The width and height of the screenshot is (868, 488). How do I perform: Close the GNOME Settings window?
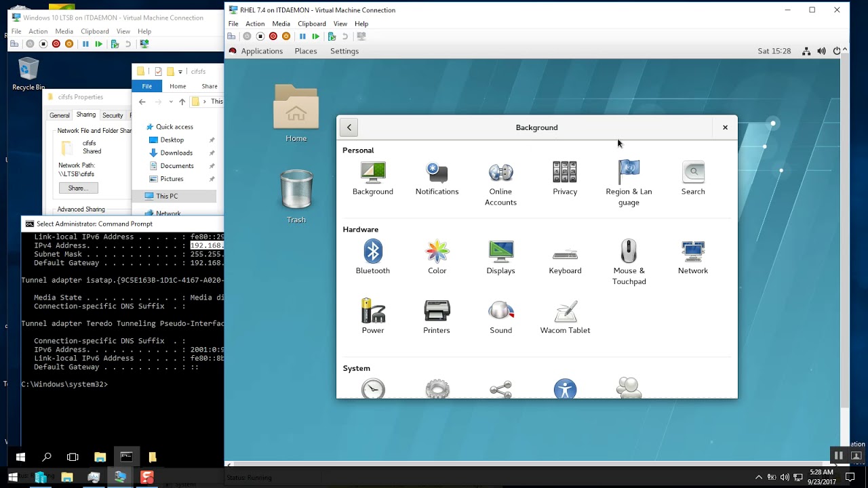725,127
